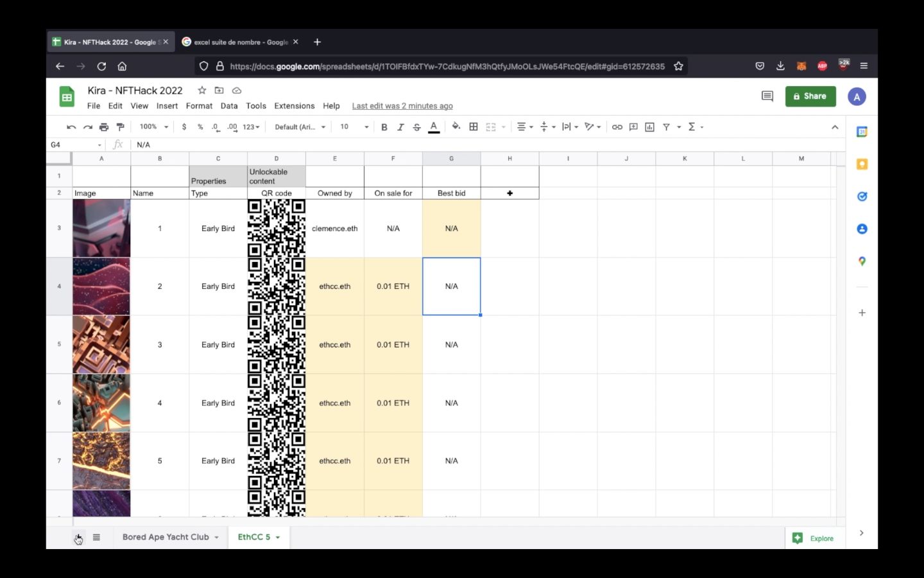Open account avatar A
This screenshot has height=578, width=924.
857,97
